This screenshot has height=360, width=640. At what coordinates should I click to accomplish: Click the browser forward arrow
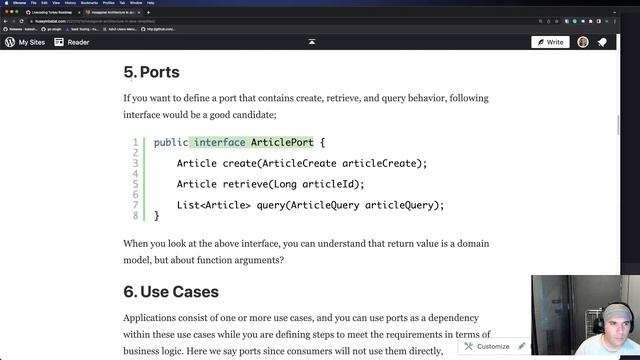13,21
